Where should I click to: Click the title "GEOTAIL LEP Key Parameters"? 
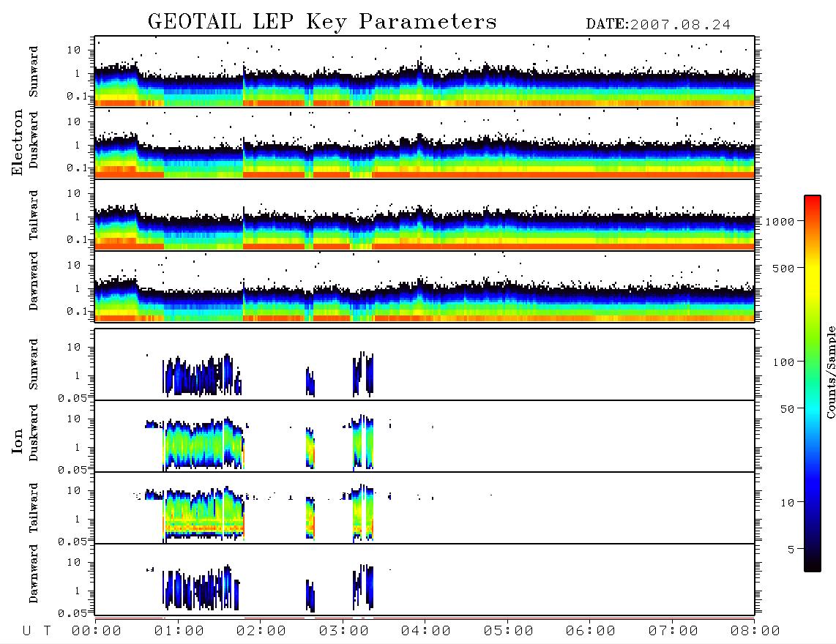(322, 22)
